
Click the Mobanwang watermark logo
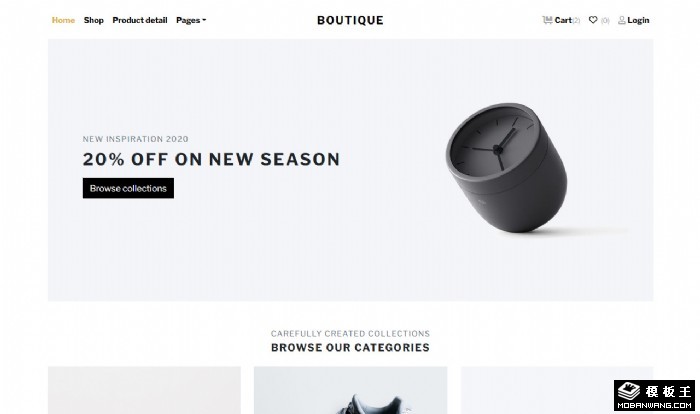(x=654, y=395)
